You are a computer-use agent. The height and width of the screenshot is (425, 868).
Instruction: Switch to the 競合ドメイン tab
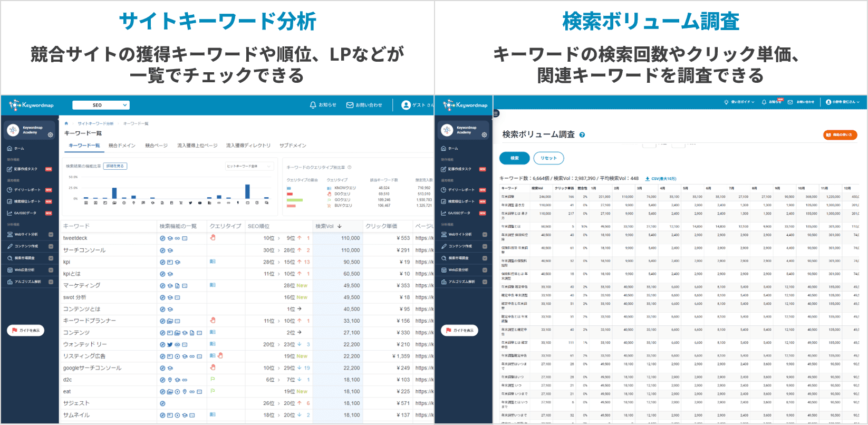(x=122, y=146)
